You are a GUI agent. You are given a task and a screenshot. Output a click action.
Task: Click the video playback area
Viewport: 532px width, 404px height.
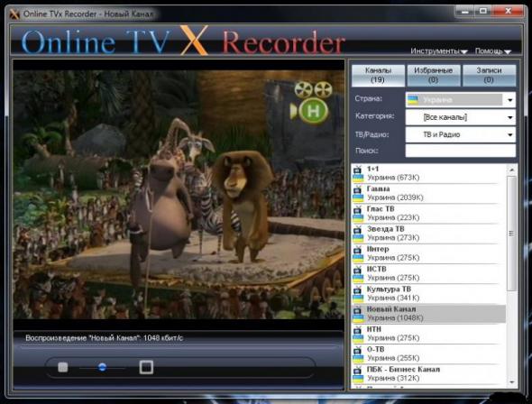179,195
